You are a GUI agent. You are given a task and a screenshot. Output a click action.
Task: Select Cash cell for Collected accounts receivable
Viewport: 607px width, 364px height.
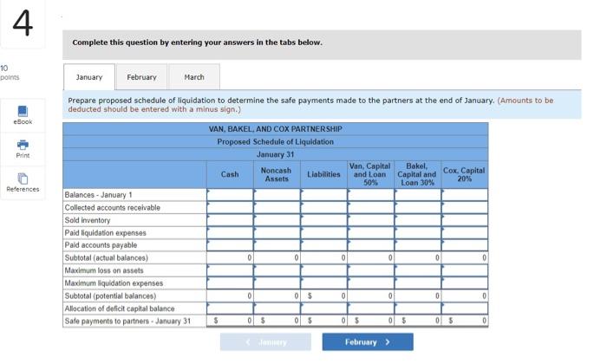230,207
